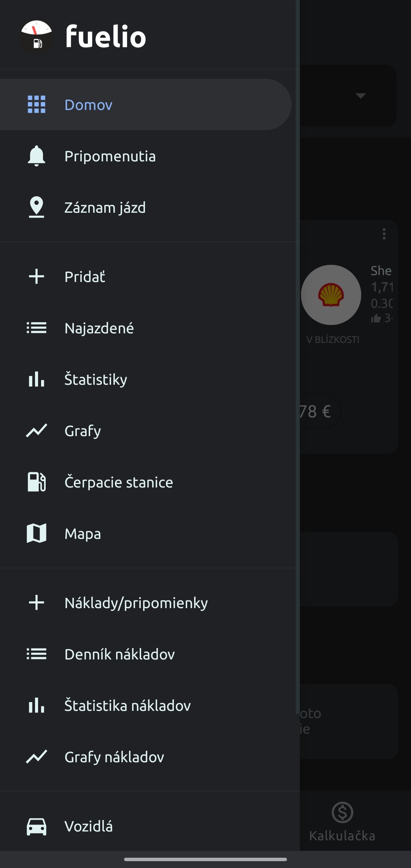411x868 pixels.
Task: Expand the vehicle selector dropdown arrow
Action: click(x=360, y=96)
